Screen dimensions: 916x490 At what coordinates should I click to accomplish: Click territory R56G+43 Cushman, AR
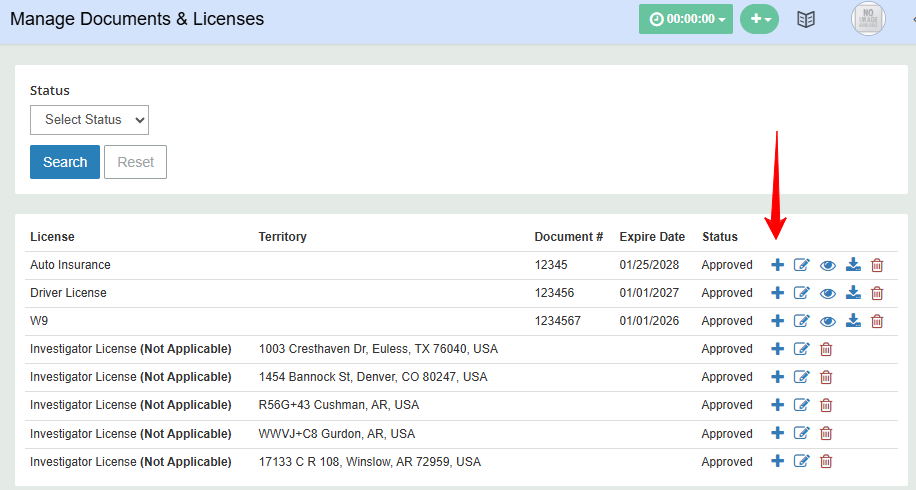tap(339, 405)
